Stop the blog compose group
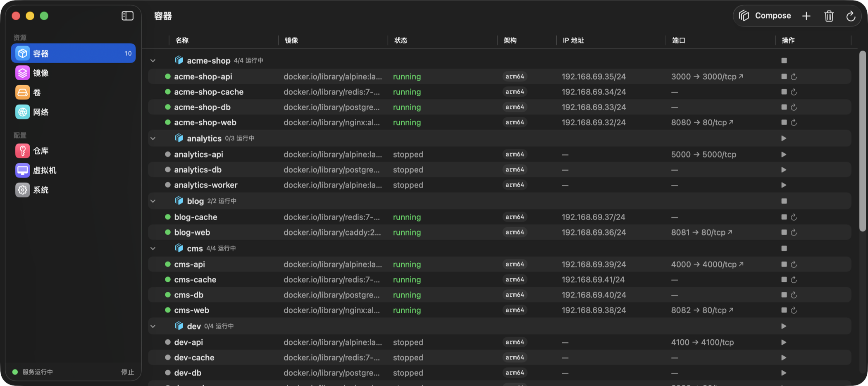 click(x=784, y=201)
